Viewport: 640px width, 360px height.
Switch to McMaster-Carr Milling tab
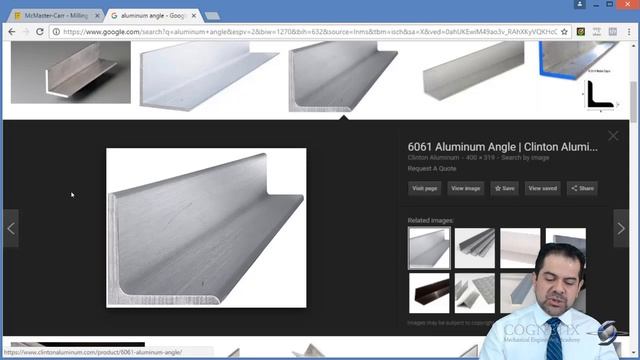56,16
